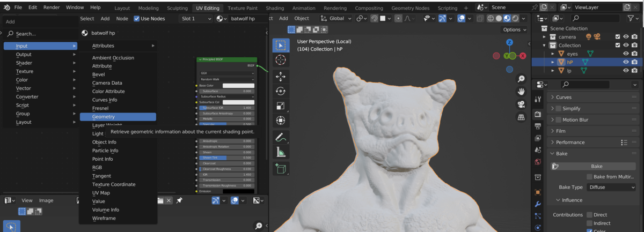Click the pan hand icon in viewport
Viewport: 644px width, 232px height.
pos(521,92)
